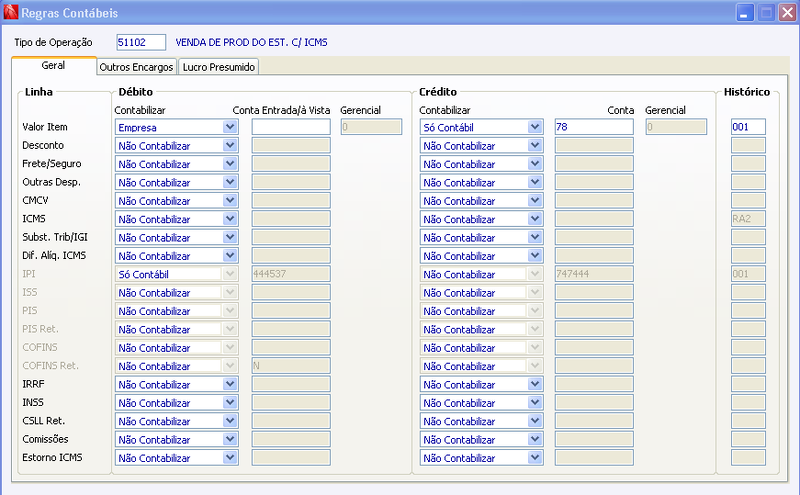Click Crédito Conta field containing 78
800x495 pixels.
click(x=594, y=127)
